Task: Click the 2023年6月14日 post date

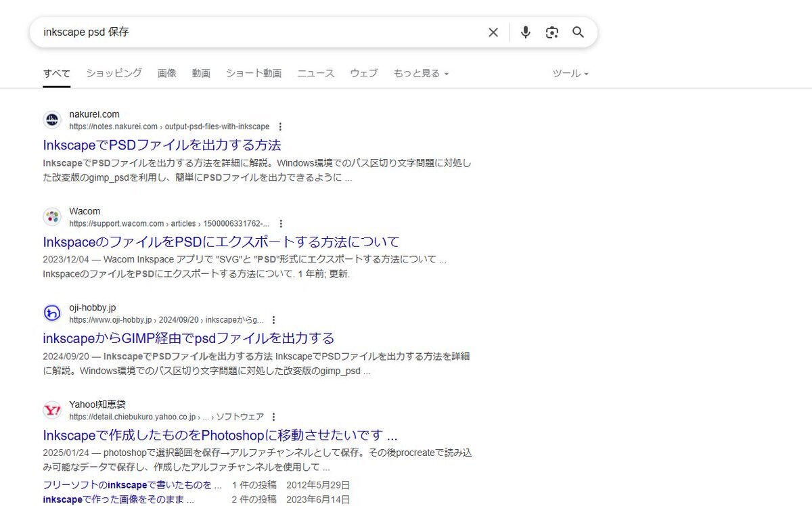Action: (x=318, y=499)
